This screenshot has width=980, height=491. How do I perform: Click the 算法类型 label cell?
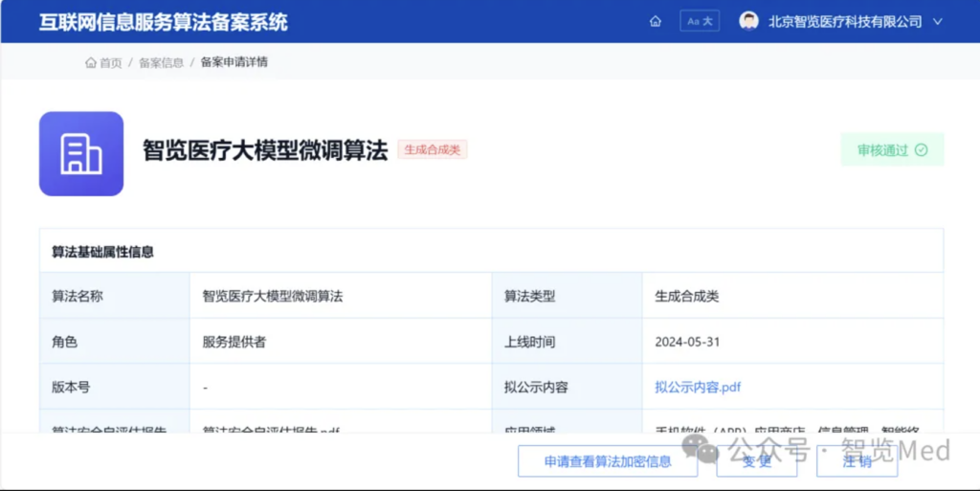tap(567, 296)
